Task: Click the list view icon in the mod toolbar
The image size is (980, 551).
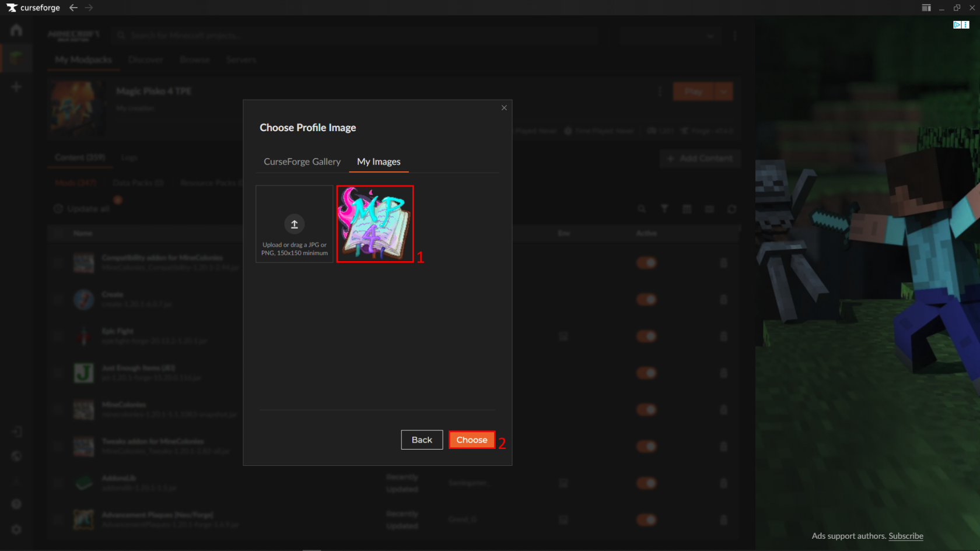Action: pyautogui.click(x=709, y=209)
